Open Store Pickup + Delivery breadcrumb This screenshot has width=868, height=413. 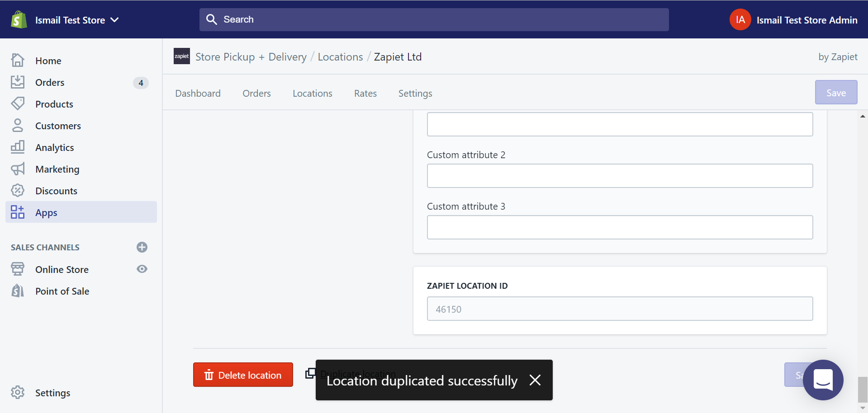[x=251, y=57]
